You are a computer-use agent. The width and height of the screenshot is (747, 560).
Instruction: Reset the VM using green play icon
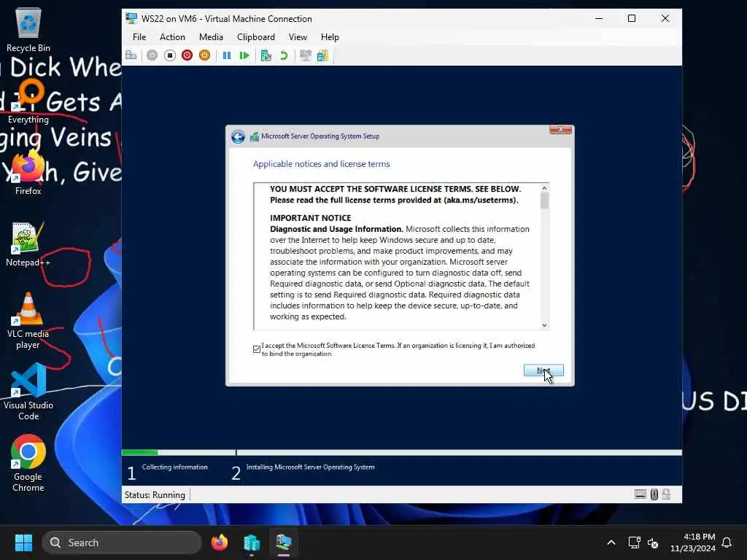(244, 55)
